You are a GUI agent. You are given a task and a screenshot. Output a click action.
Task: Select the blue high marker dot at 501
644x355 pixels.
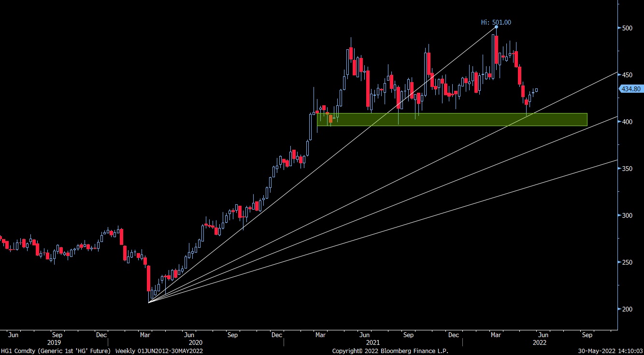(x=496, y=27)
